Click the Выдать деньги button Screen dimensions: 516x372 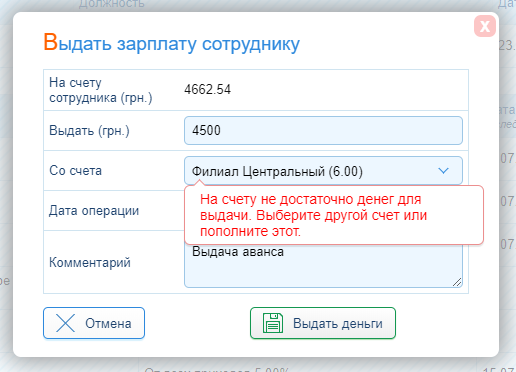[x=323, y=323]
